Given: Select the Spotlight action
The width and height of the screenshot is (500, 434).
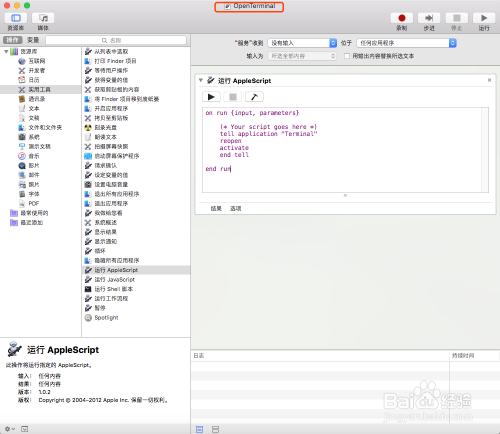Looking at the screenshot, I should (x=106, y=317).
